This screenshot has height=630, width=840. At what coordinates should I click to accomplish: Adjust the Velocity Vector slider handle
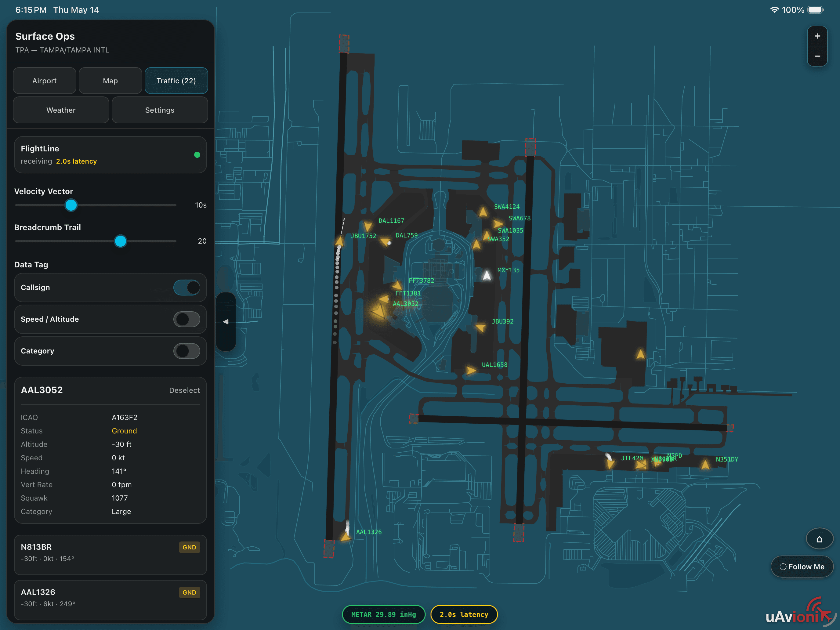71,205
